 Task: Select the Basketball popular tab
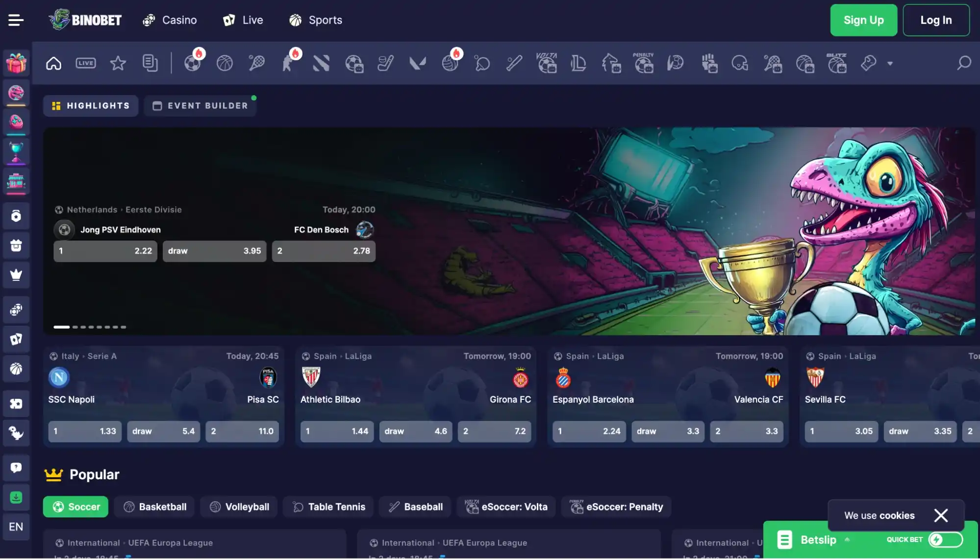pos(154,507)
